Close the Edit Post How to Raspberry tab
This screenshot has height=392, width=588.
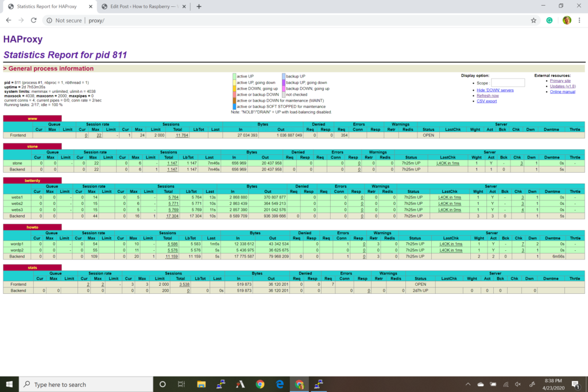coord(184,6)
